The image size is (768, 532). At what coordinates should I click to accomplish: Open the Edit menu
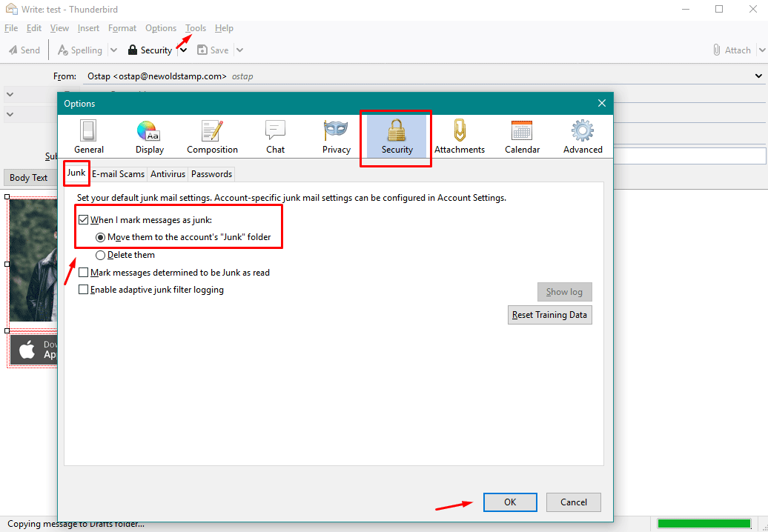34,28
